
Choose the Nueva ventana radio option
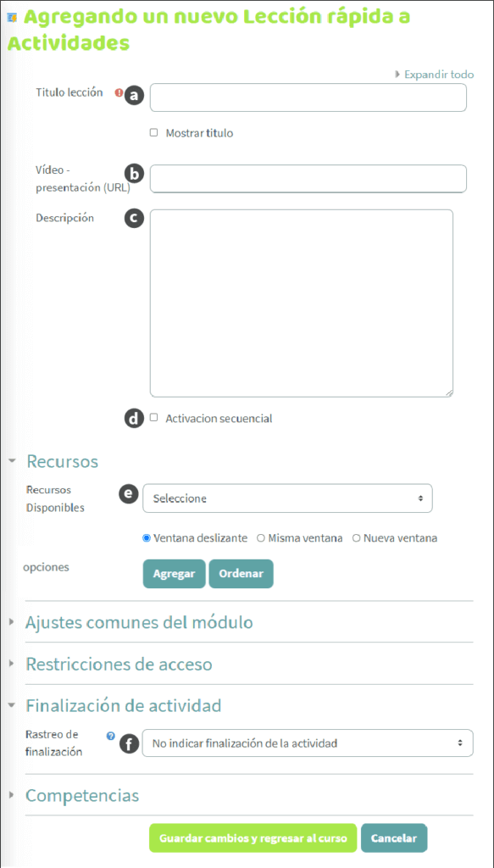356,538
